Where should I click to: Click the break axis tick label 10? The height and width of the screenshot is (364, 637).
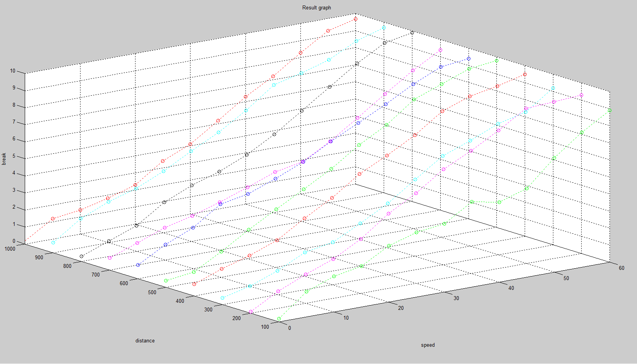tap(13, 71)
